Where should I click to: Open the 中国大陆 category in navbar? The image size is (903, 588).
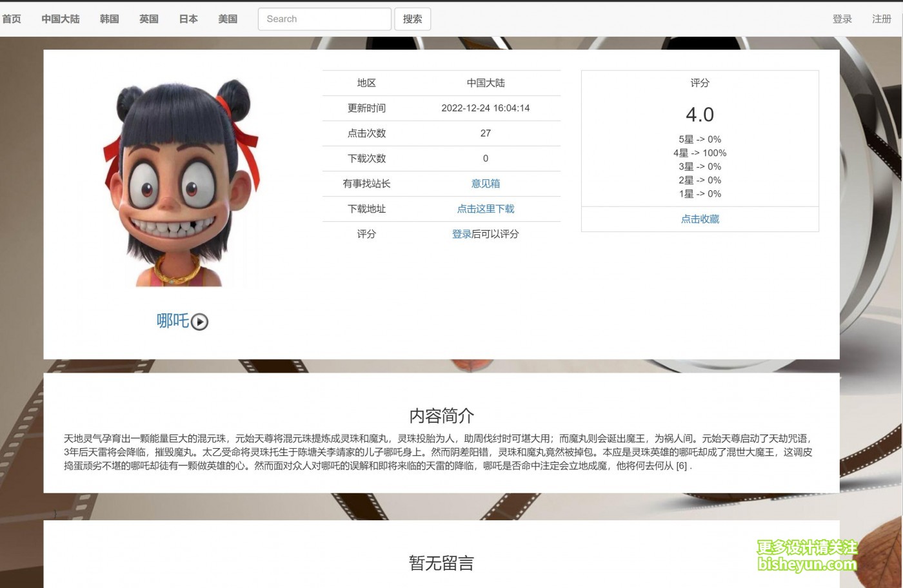click(61, 19)
